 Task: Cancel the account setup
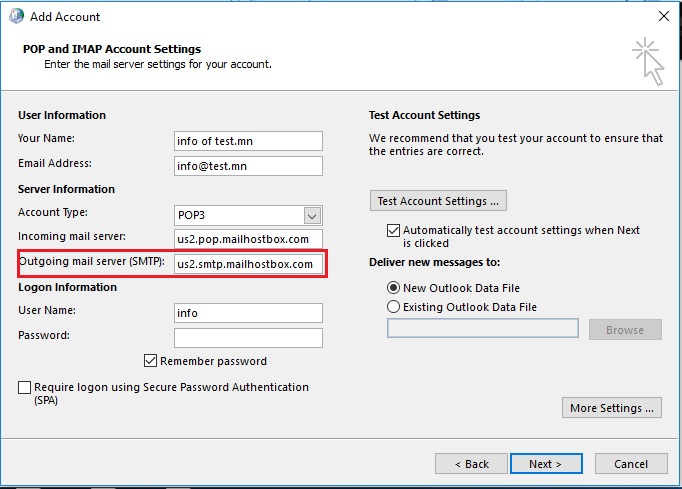[631, 464]
